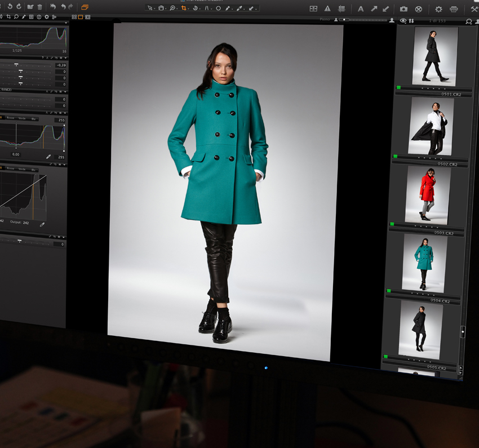Screen dimensions: 479x448
Task: Select the circle spot removal tool
Action: pos(219,8)
